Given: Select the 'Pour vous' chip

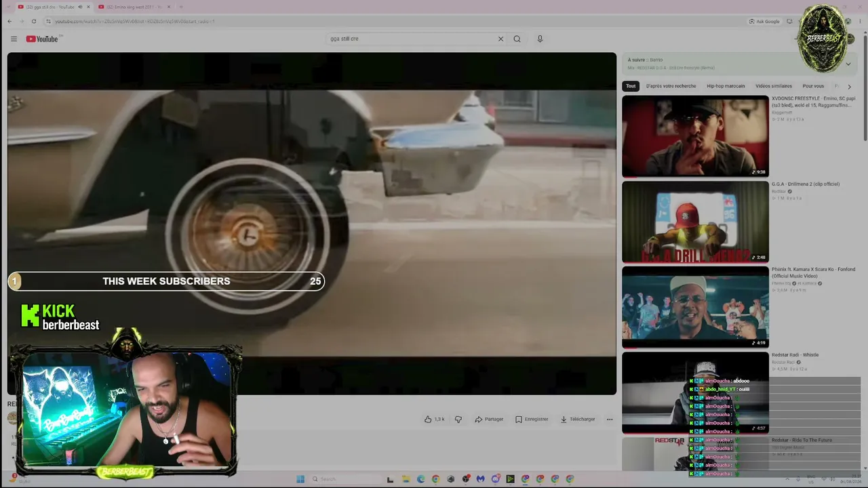Looking at the screenshot, I should pyautogui.click(x=813, y=86).
